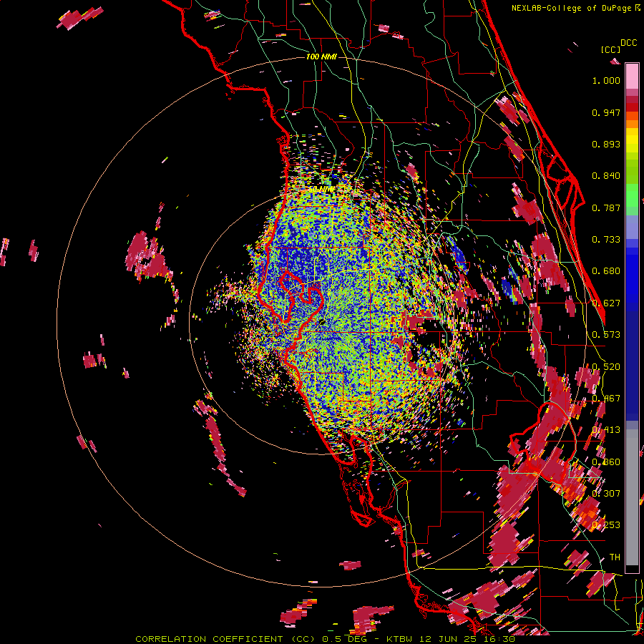Select the 0.947 legend value
Screen dimensions: 644x644
click(x=606, y=112)
